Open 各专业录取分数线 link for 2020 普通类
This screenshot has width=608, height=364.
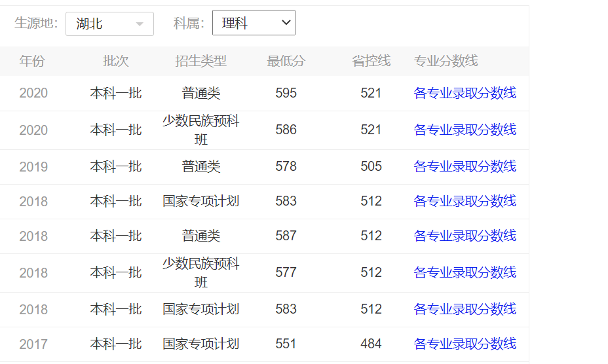[465, 93]
